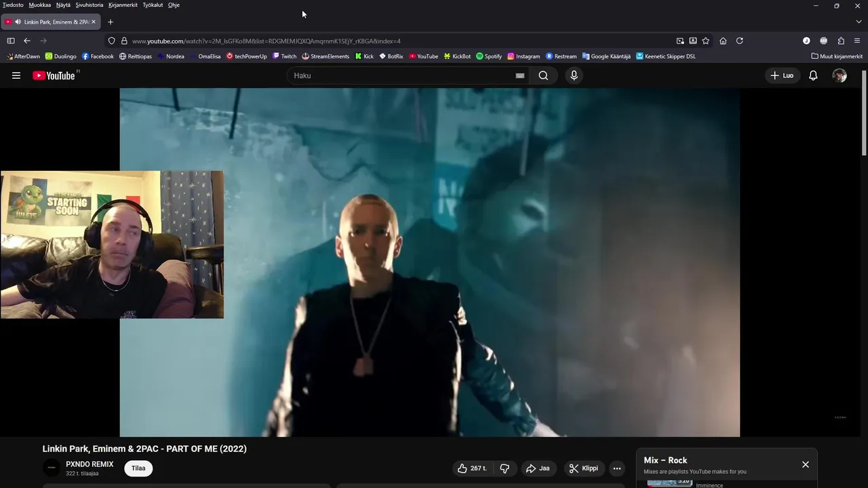Open the YouTube guide hamburger menu
Viewport: 868px width, 488px height.
16,75
